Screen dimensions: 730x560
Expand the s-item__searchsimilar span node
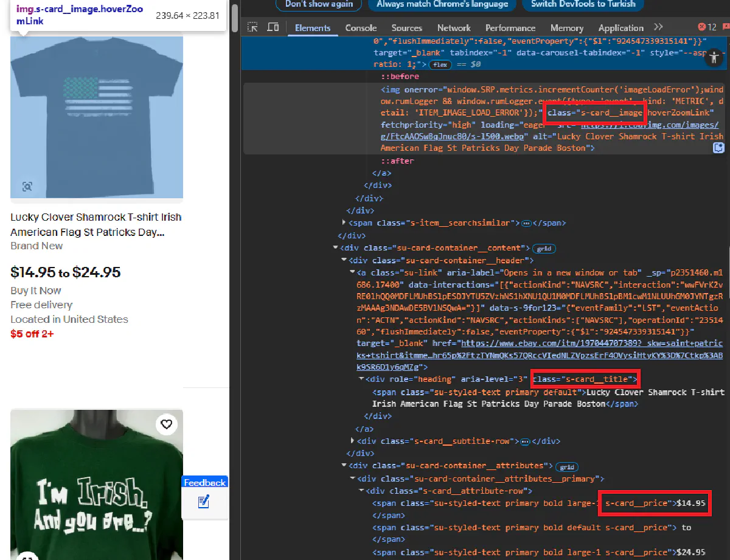[345, 223]
